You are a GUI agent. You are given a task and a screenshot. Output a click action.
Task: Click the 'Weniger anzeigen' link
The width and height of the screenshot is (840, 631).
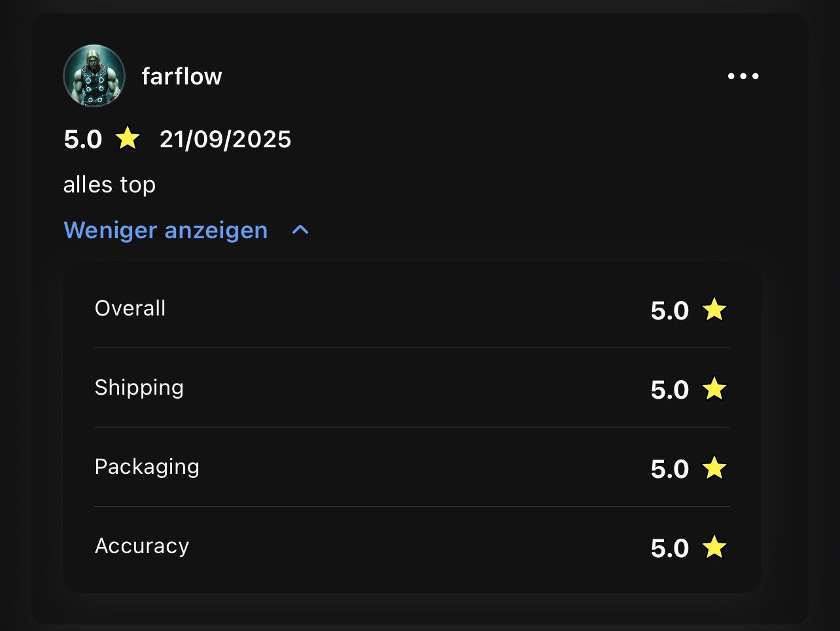pyautogui.click(x=166, y=230)
